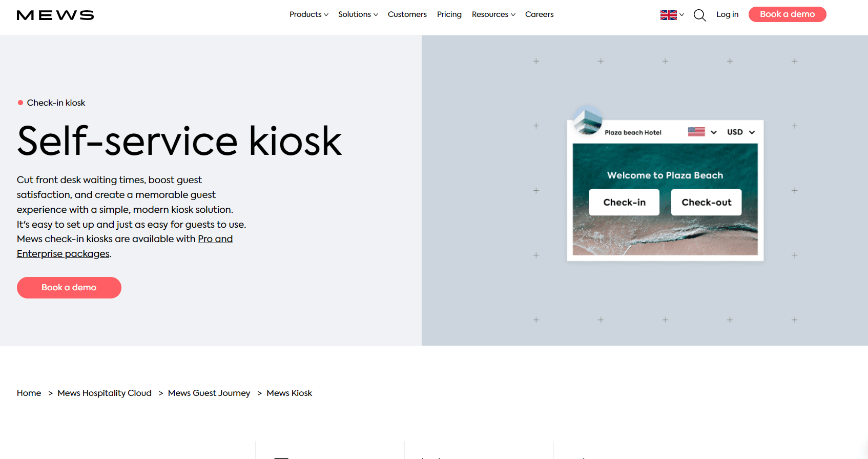This screenshot has width=868, height=459.
Task: Expand the language chevron beside the US flag
Action: (x=713, y=132)
